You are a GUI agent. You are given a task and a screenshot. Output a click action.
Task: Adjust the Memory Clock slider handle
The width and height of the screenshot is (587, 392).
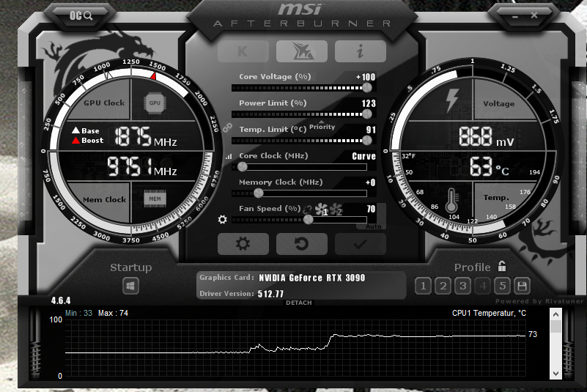258,193
